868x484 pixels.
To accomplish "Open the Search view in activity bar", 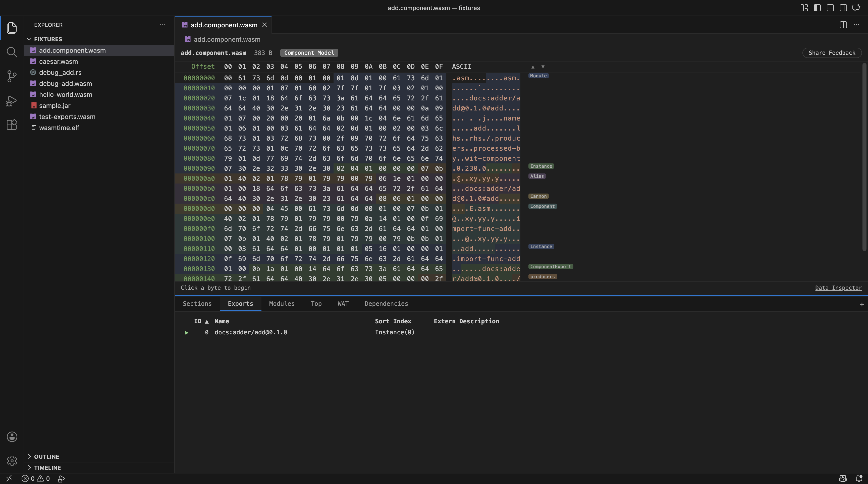I will tap(12, 52).
